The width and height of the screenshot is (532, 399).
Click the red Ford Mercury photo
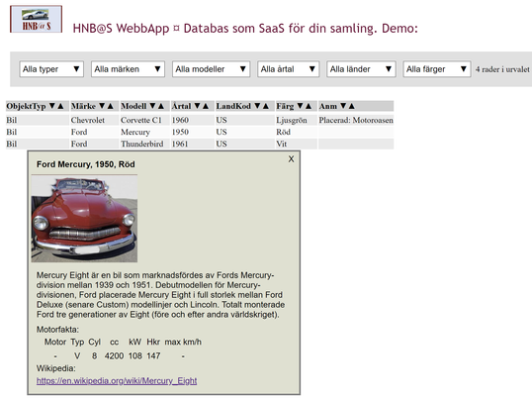point(84,219)
